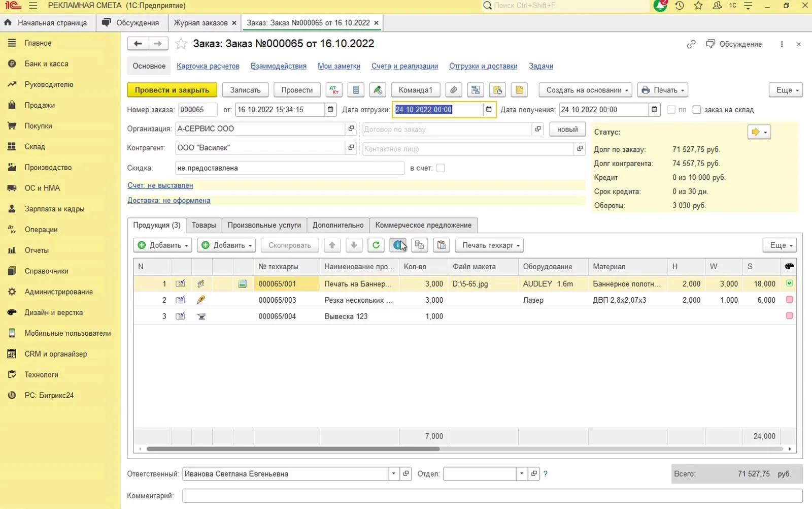Expand the status arrow dropdown

coord(759,132)
